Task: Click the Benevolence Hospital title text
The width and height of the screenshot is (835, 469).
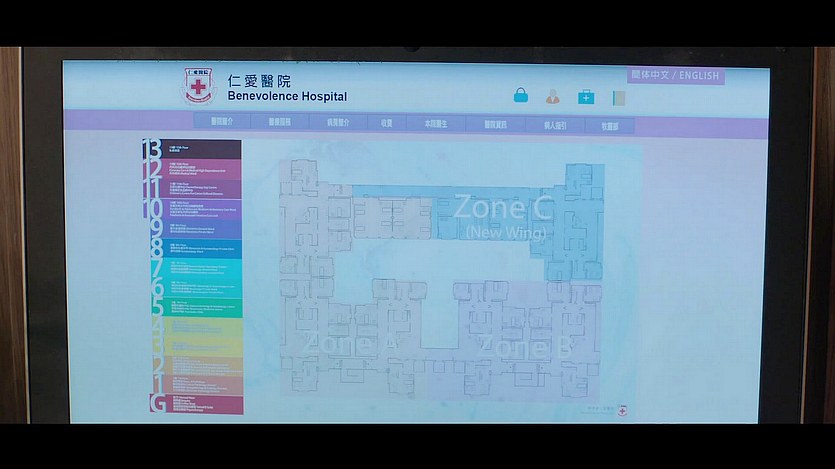Action: 287,97
